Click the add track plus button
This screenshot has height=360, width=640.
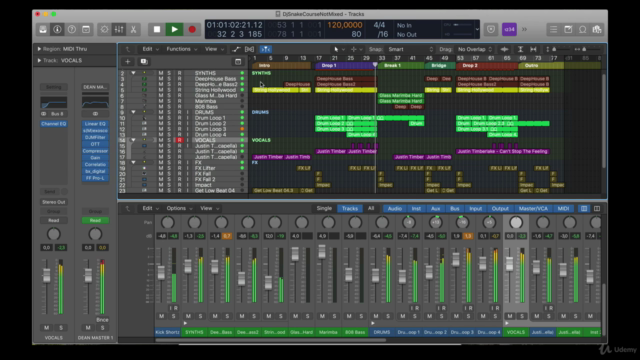(127, 62)
